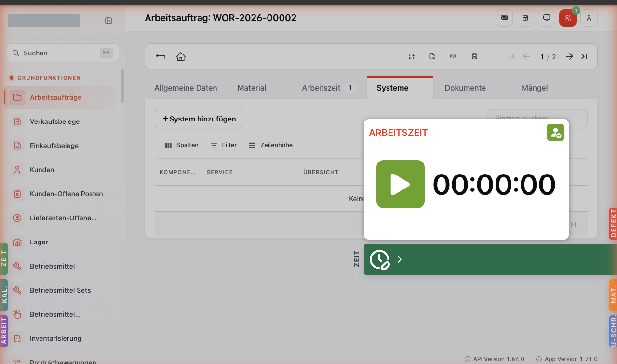Click the blue U-SCHR. side tab
The width and height of the screenshot is (617, 364).
[613, 331]
